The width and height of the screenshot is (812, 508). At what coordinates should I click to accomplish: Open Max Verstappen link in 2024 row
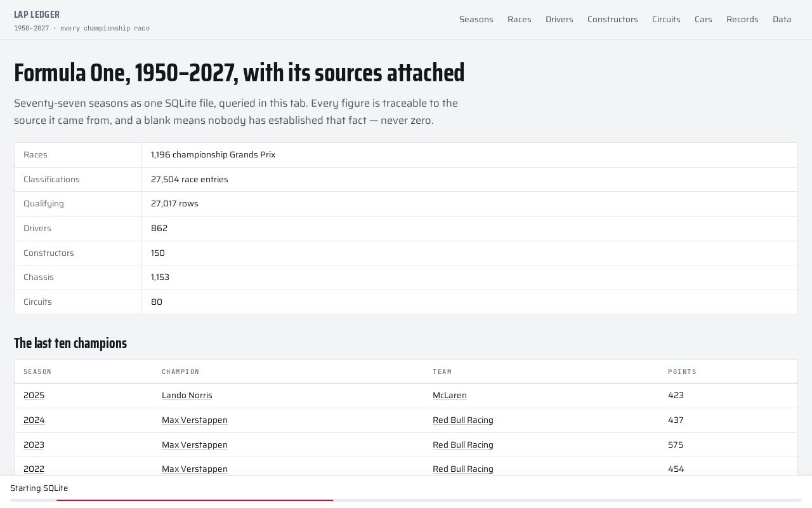pos(194,420)
